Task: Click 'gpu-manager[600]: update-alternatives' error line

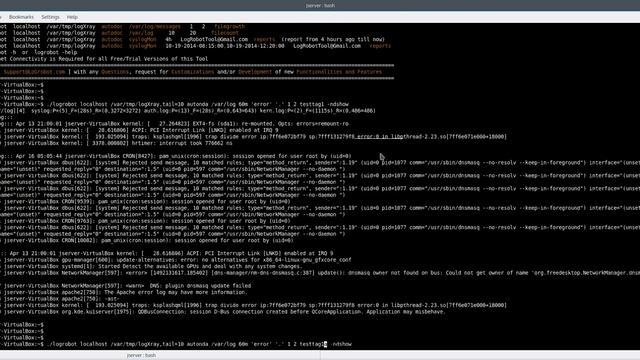Action: click(176, 260)
